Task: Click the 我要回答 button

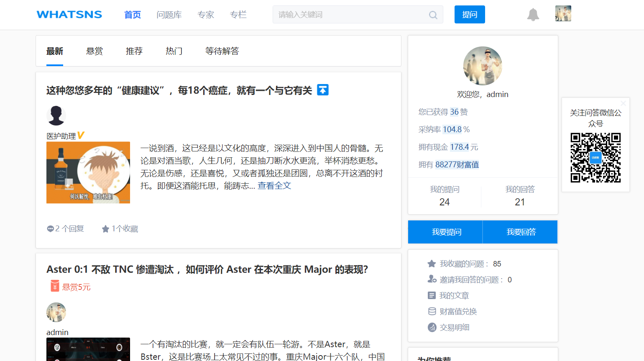Action: pos(521,232)
